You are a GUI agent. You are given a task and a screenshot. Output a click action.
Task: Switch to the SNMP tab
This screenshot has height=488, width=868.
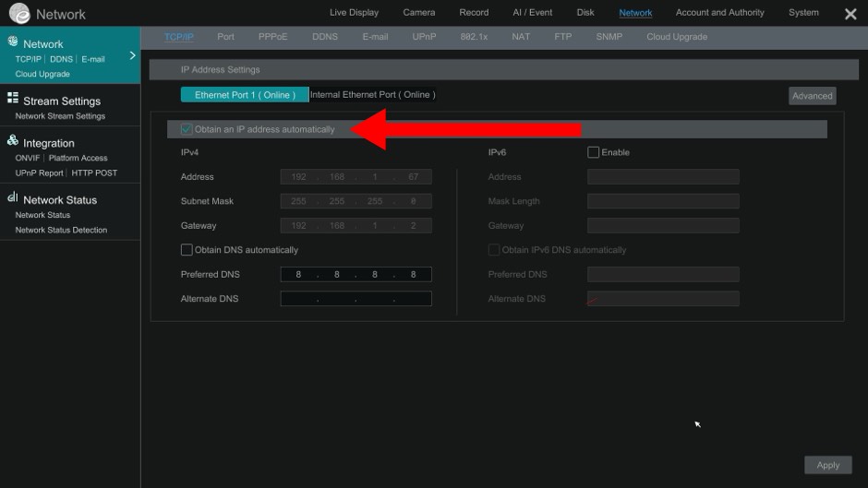click(x=609, y=37)
